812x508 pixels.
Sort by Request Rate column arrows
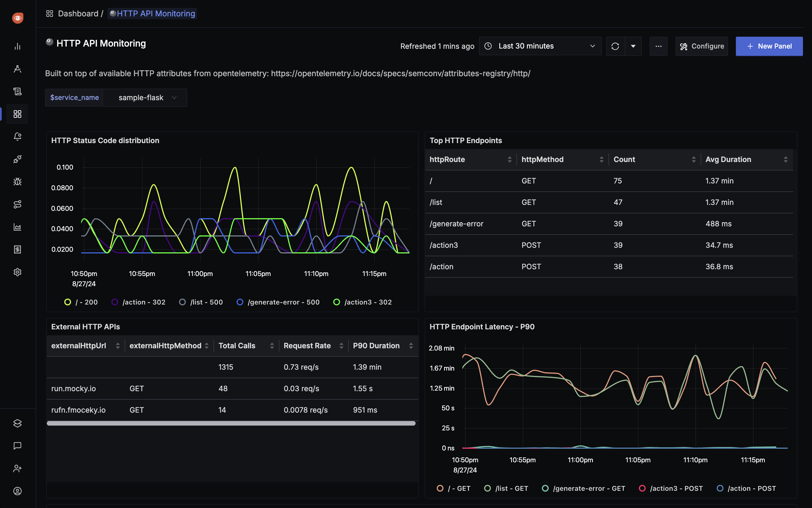click(x=341, y=346)
